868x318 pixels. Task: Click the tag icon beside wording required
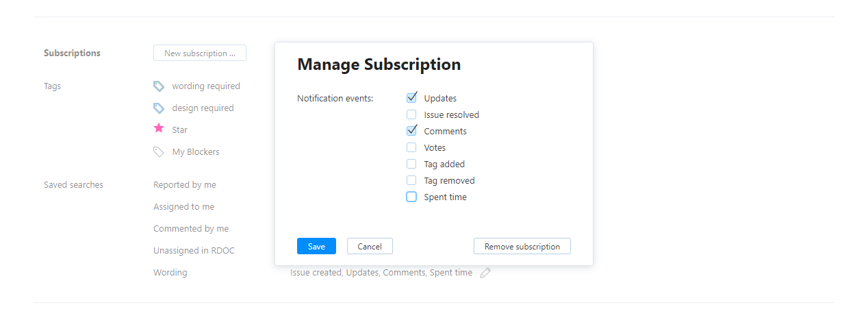click(x=159, y=86)
